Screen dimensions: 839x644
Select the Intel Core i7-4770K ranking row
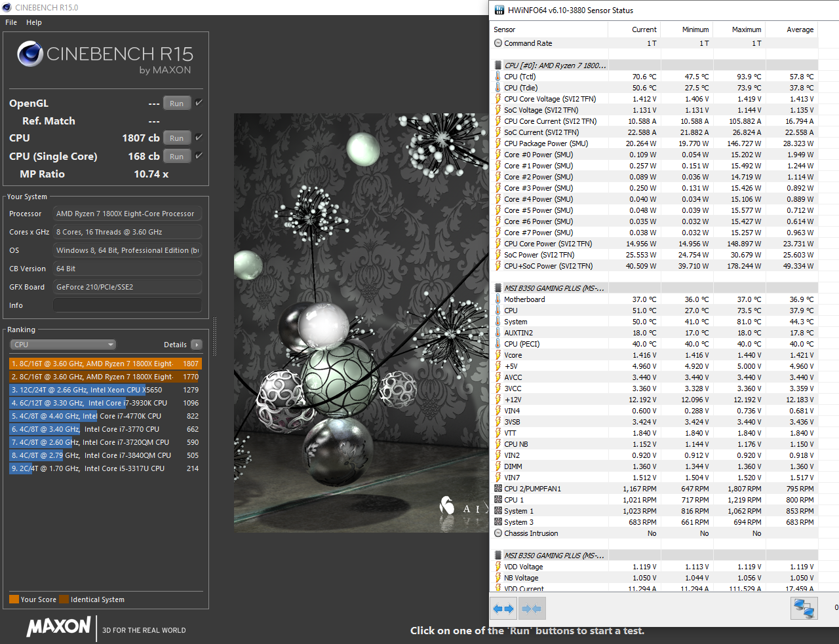(106, 416)
